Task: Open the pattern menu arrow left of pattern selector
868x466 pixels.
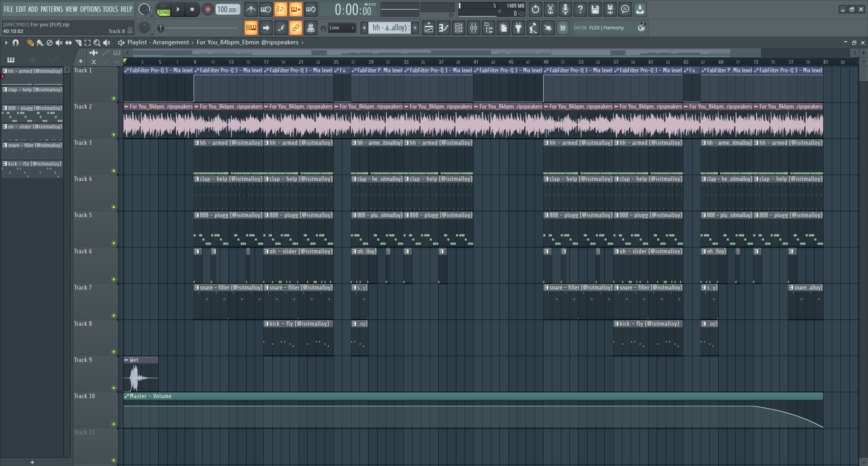Action: coord(364,28)
